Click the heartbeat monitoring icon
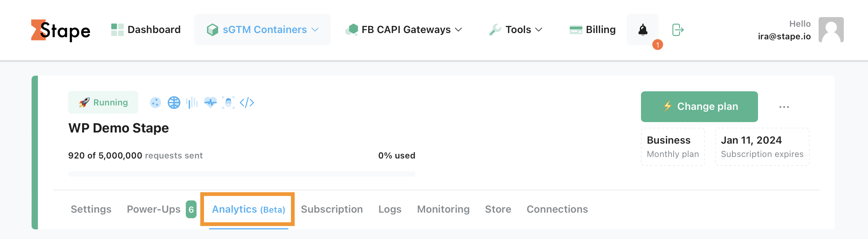Screen dimensions: 868x239 click(210, 102)
